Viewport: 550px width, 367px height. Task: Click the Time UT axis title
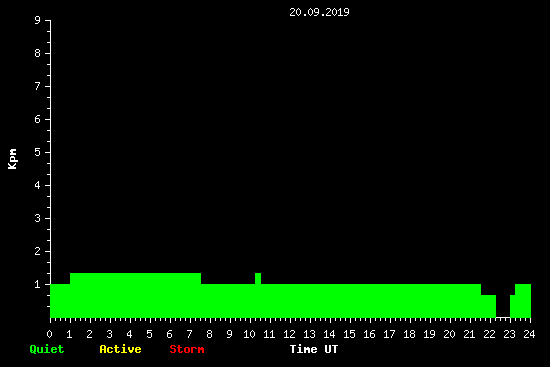pyautogui.click(x=314, y=349)
